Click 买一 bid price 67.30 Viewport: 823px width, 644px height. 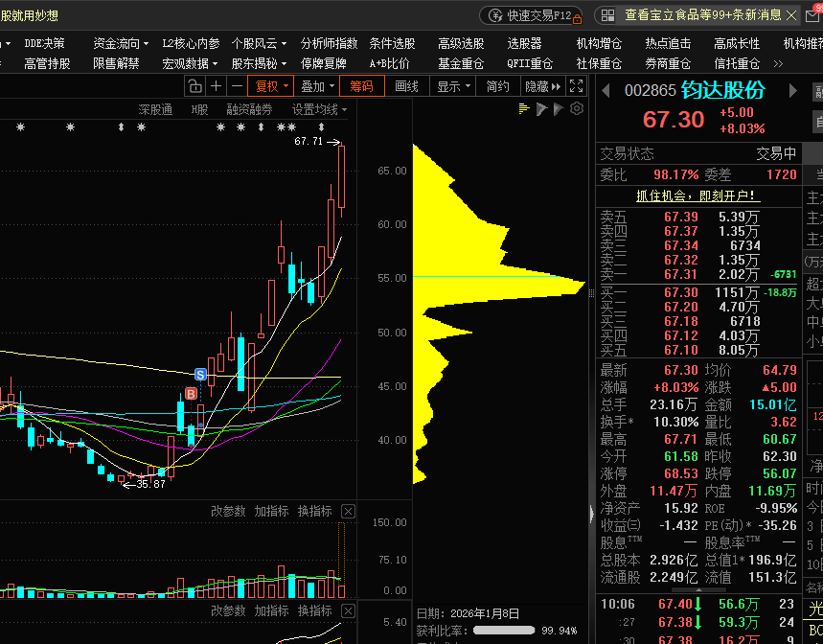point(681,292)
